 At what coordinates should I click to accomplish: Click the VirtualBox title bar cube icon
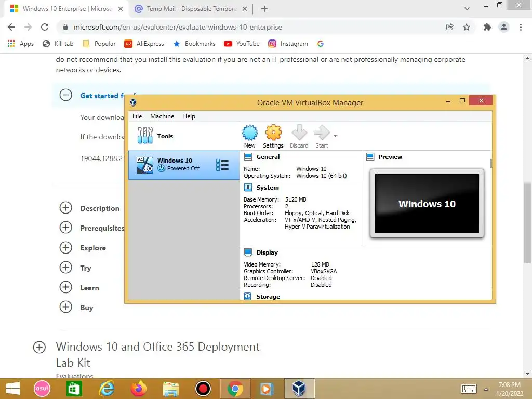click(x=134, y=102)
